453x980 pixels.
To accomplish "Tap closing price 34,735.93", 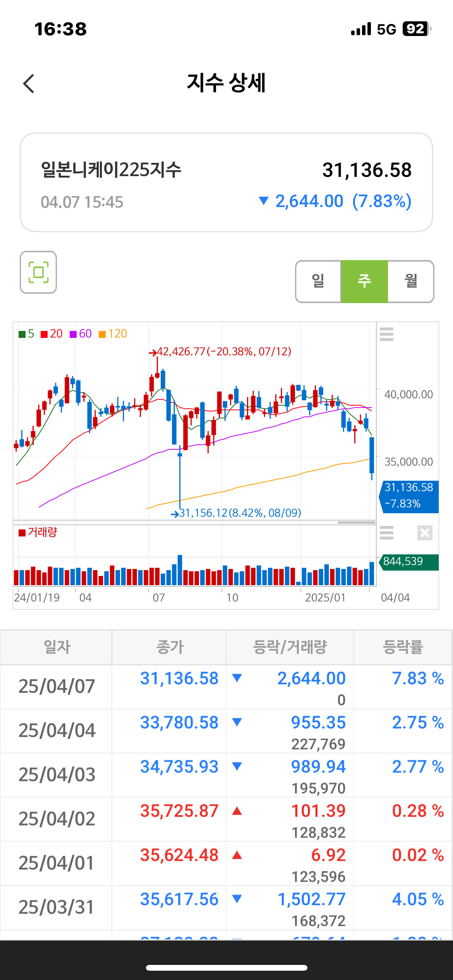I will (x=179, y=767).
